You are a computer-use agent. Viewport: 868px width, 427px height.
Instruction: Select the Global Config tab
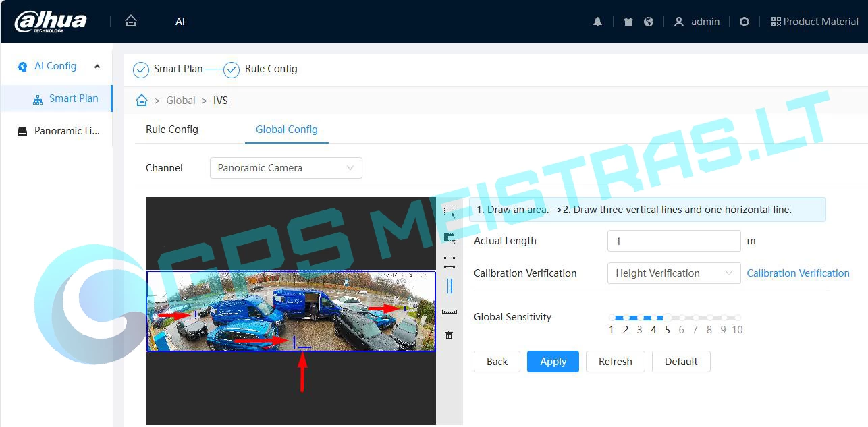pos(287,130)
